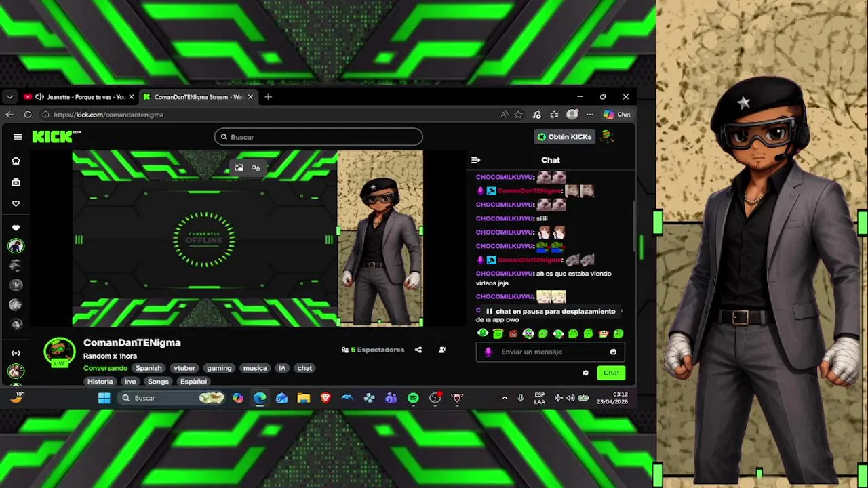Show hidden tray icons chevron
868x488 pixels.
click(x=505, y=399)
